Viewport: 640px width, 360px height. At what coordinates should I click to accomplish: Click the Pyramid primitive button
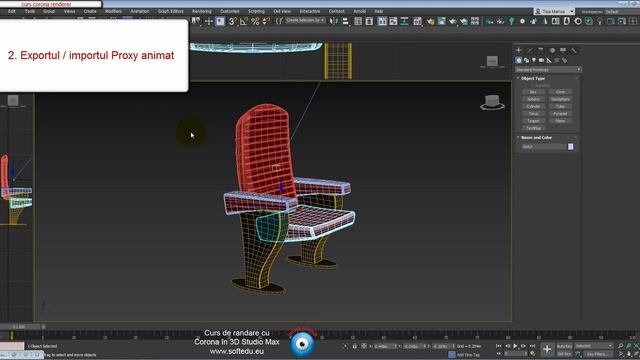coord(560,114)
